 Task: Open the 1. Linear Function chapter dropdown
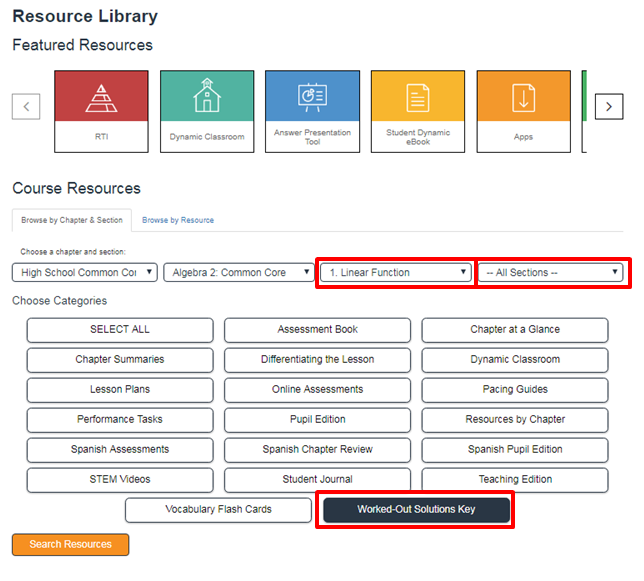click(395, 272)
